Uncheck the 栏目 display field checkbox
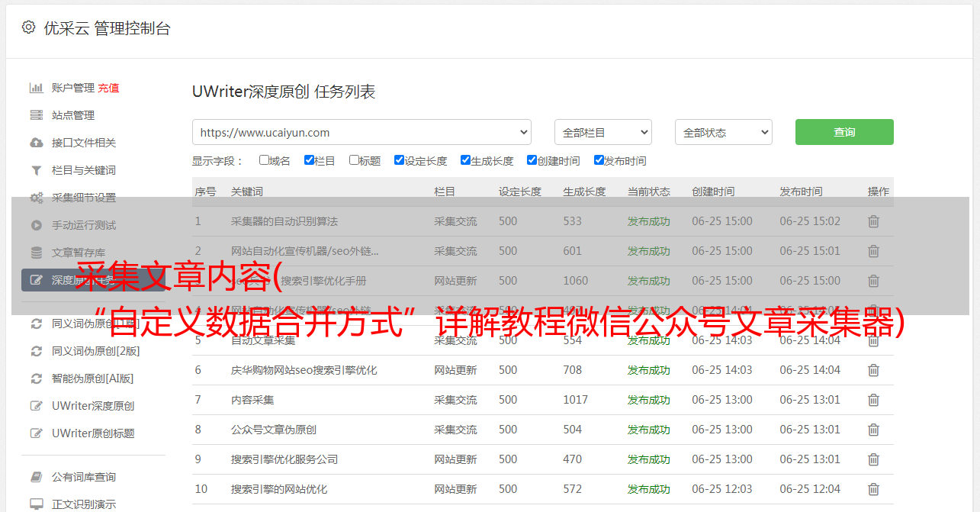 coord(309,160)
